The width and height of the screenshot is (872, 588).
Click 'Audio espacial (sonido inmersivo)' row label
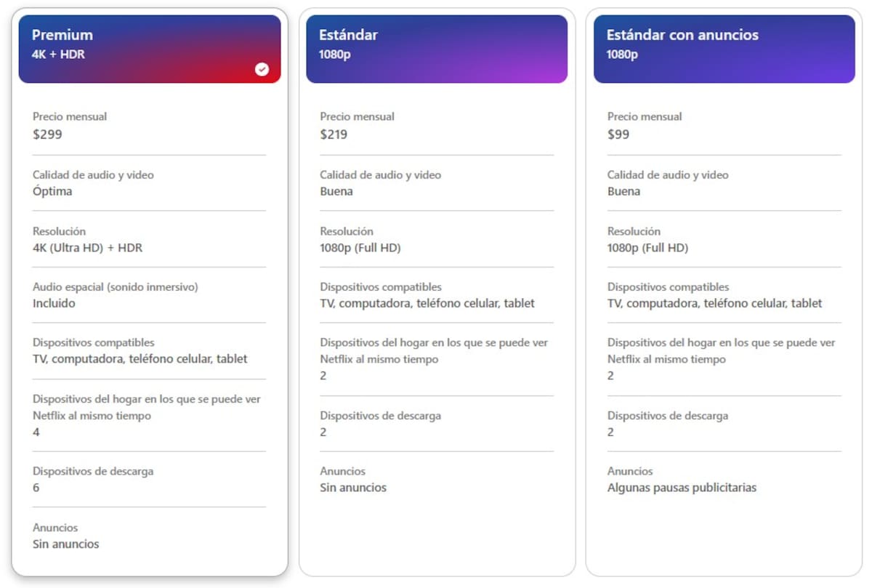click(x=116, y=287)
